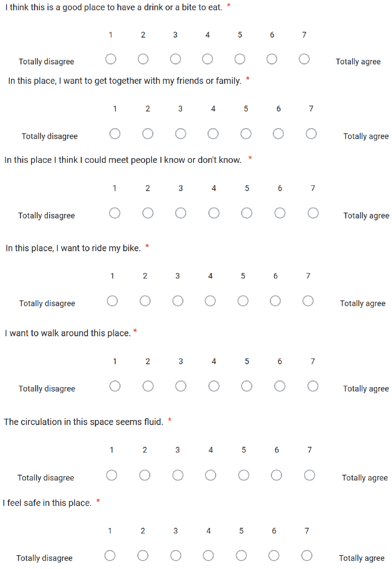Choose rating 6 for meeting people question
Image resolution: width=392 pixels, height=569 pixels.
(x=280, y=213)
